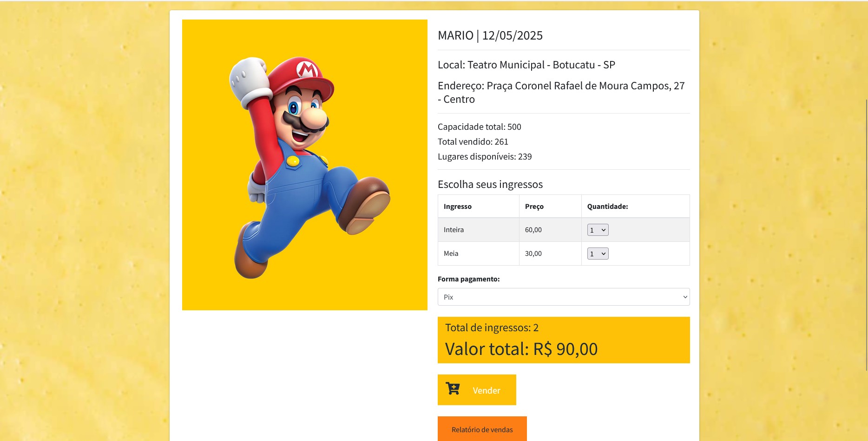The width and height of the screenshot is (868, 441).
Task: Click the Ingresso column header
Action: (x=457, y=207)
